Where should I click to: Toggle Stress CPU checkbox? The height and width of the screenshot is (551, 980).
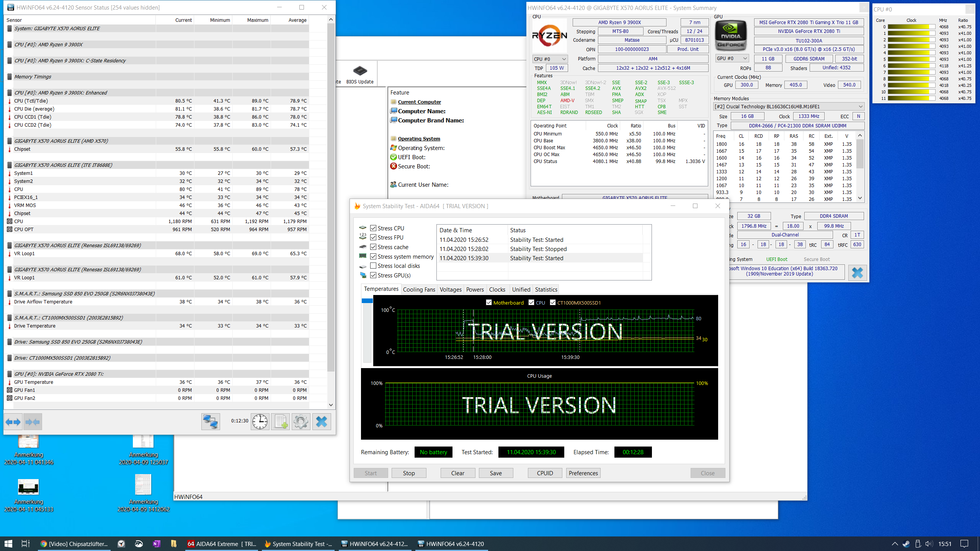point(373,228)
